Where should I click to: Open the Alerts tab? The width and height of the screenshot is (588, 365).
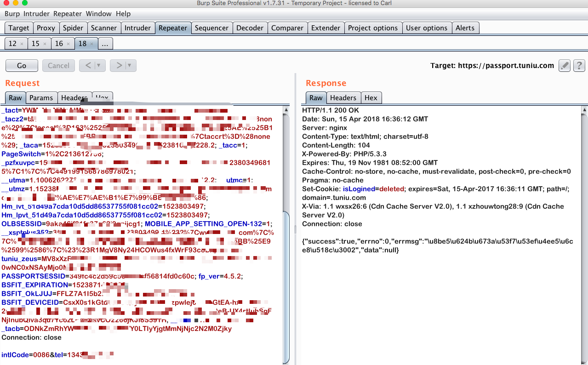click(x=465, y=28)
